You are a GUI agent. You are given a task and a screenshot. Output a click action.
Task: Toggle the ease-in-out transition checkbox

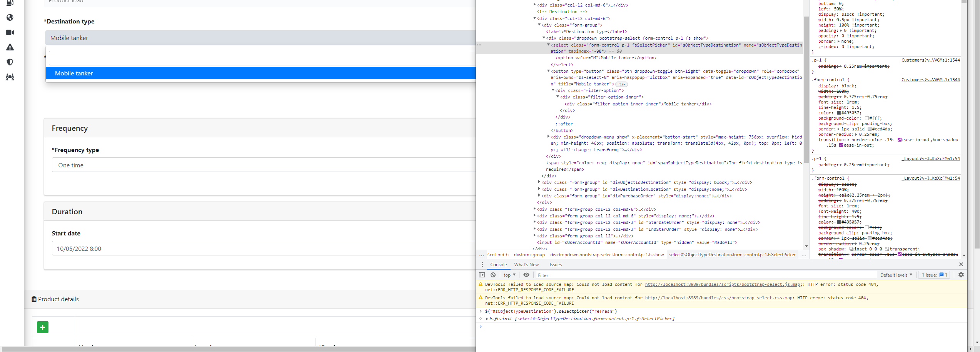[x=899, y=140]
